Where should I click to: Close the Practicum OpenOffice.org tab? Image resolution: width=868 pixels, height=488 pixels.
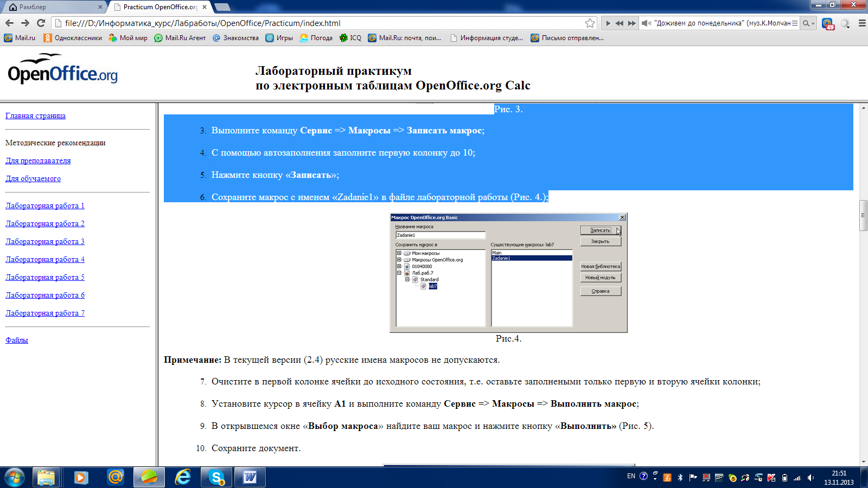click(205, 7)
